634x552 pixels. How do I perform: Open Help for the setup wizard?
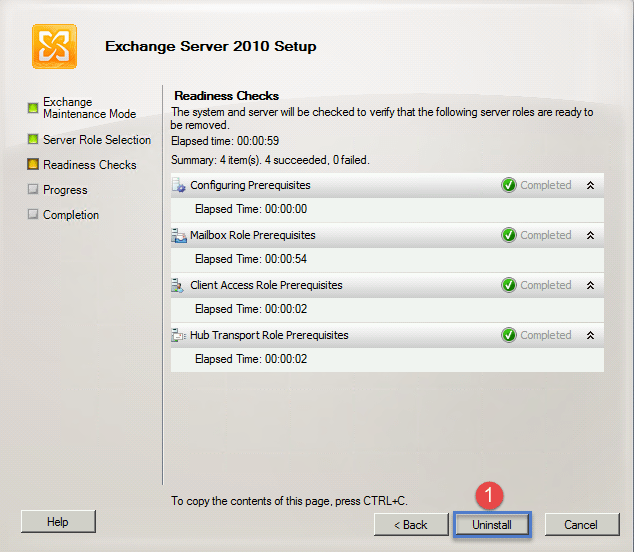coord(58,522)
